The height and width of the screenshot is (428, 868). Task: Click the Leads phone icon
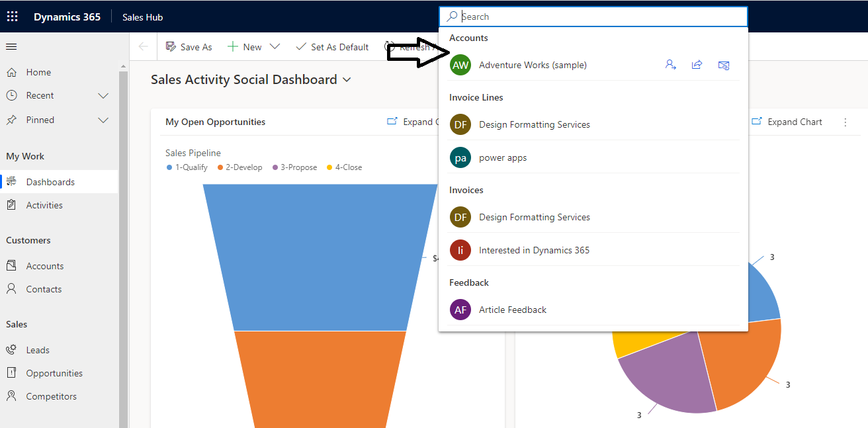(x=11, y=350)
